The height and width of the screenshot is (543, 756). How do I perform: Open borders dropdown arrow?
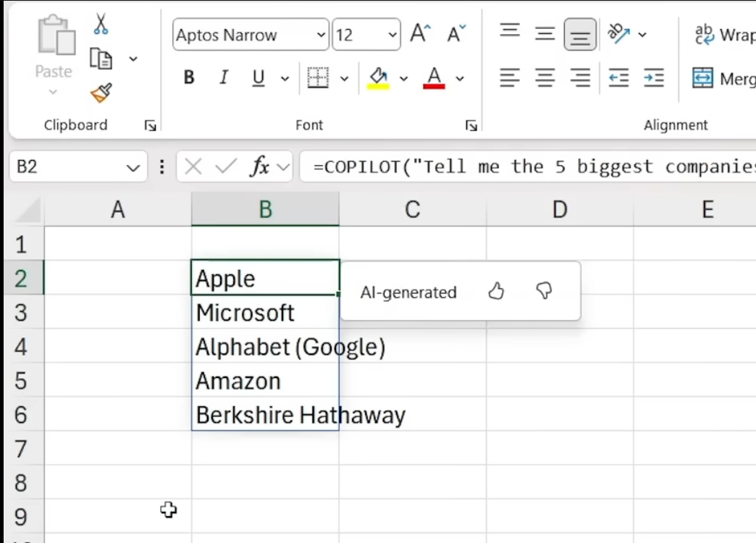344,78
